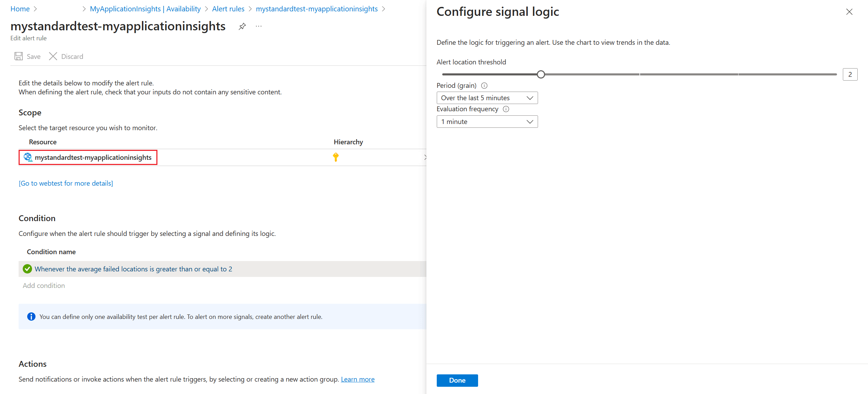Click the Home breadcrumb link

pos(20,9)
